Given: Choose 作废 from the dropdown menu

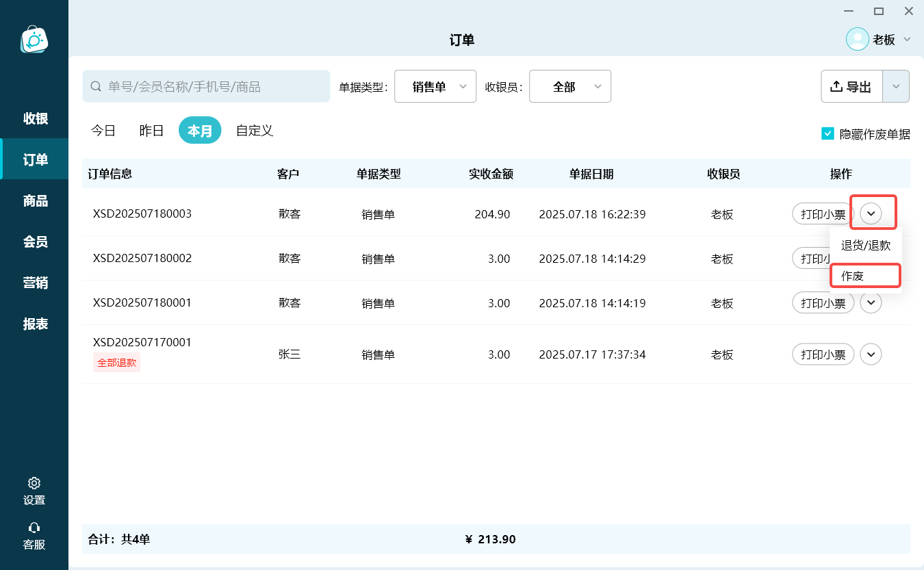Looking at the screenshot, I should click(x=866, y=276).
